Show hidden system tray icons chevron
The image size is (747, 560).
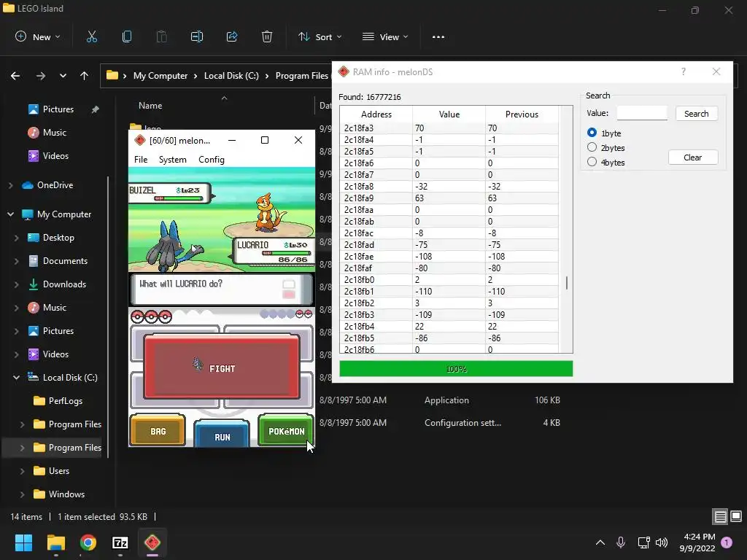(600, 542)
